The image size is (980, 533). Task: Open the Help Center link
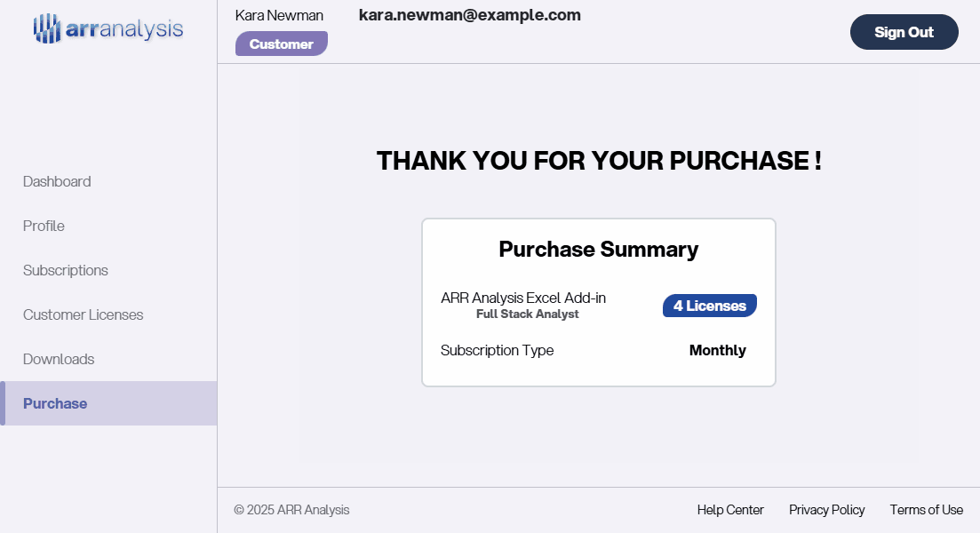tap(730, 510)
